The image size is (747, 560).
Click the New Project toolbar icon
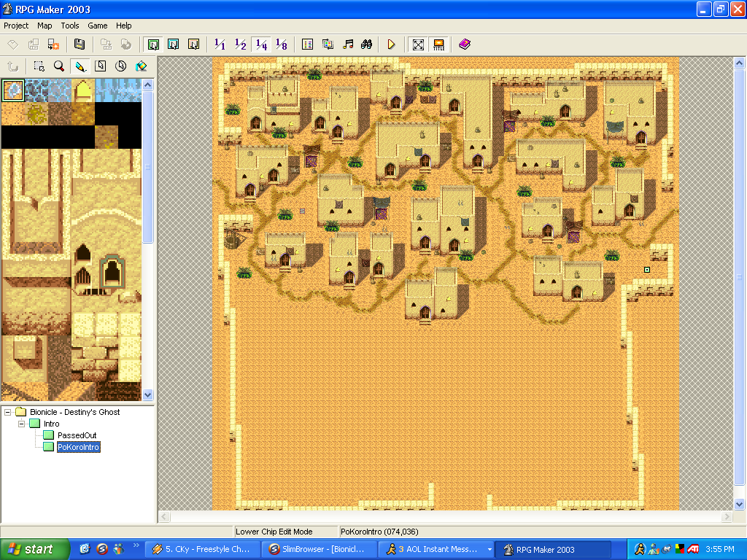pyautogui.click(x=13, y=44)
